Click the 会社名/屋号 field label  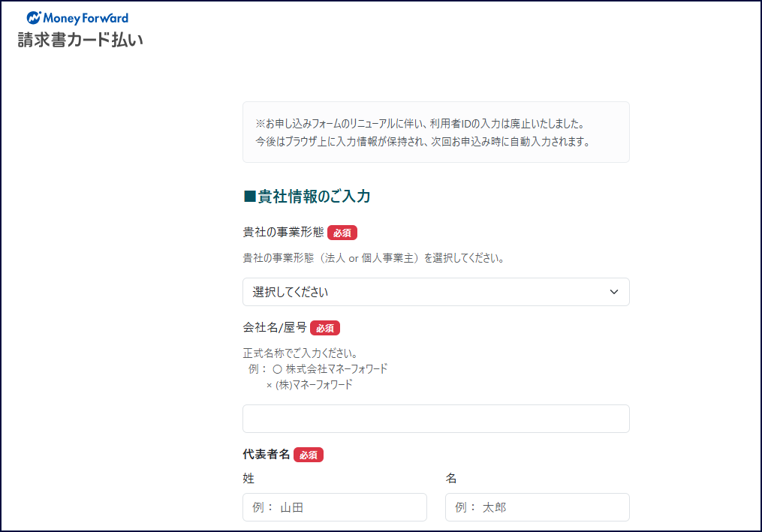tap(275, 328)
